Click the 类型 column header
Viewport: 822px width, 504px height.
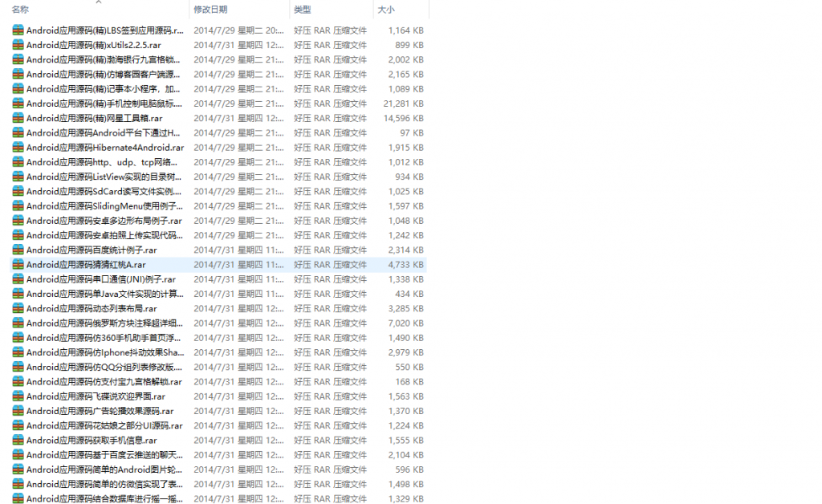302,10
